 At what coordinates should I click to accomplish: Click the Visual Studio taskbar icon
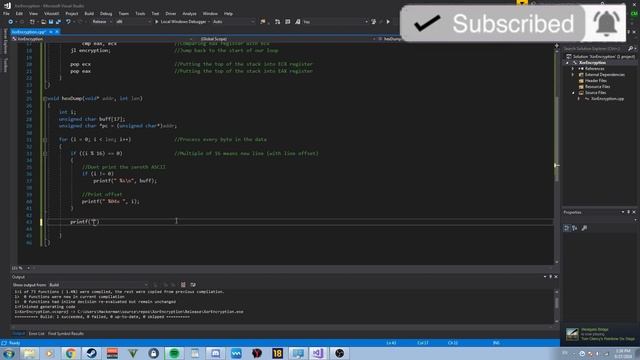click(318, 353)
